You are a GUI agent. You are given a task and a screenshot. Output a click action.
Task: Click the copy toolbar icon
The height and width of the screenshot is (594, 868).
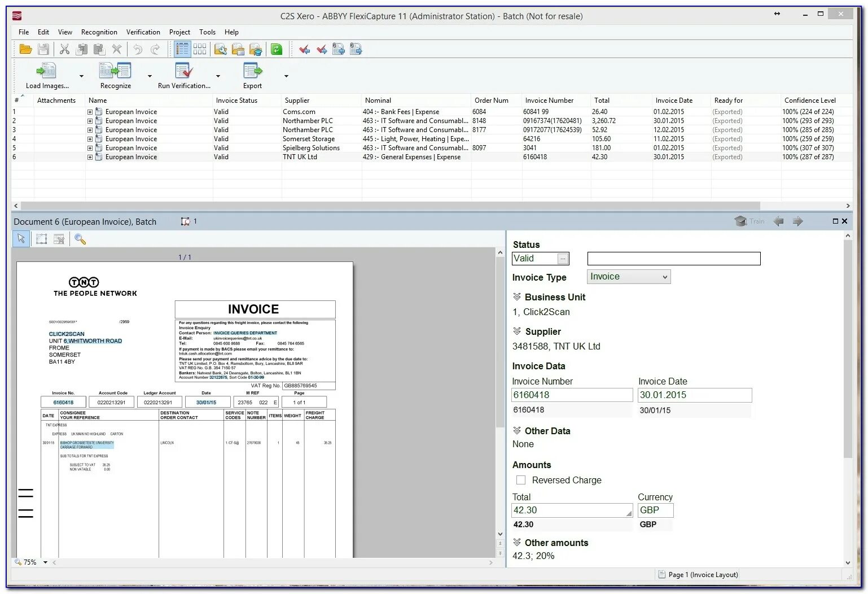pyautogui.click(x=82, y=50)
